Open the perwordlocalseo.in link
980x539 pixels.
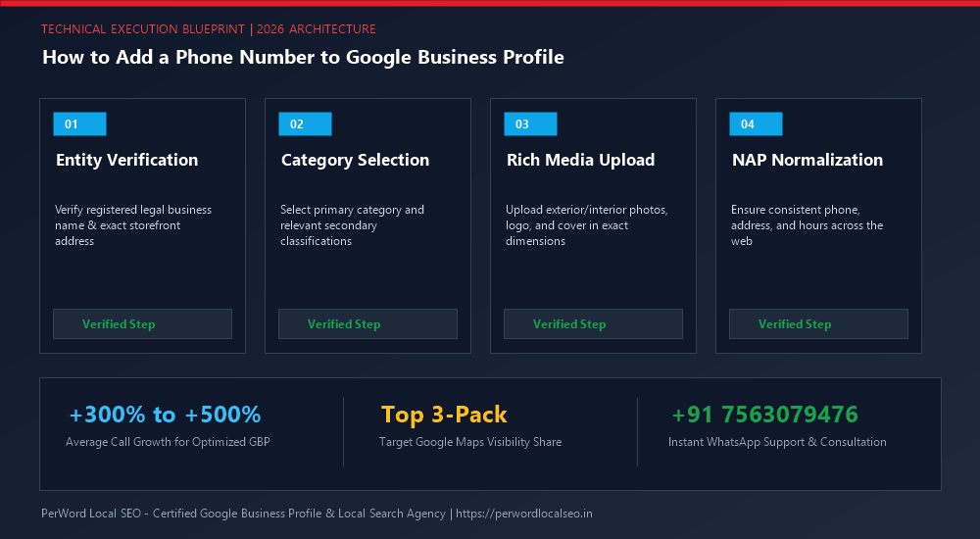pos(523,514)
